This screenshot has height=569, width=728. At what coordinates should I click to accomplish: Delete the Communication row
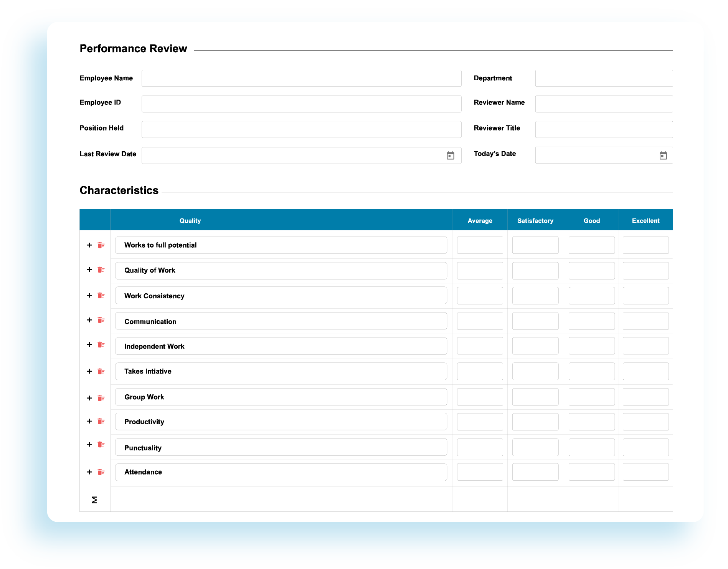pos(101,320)
